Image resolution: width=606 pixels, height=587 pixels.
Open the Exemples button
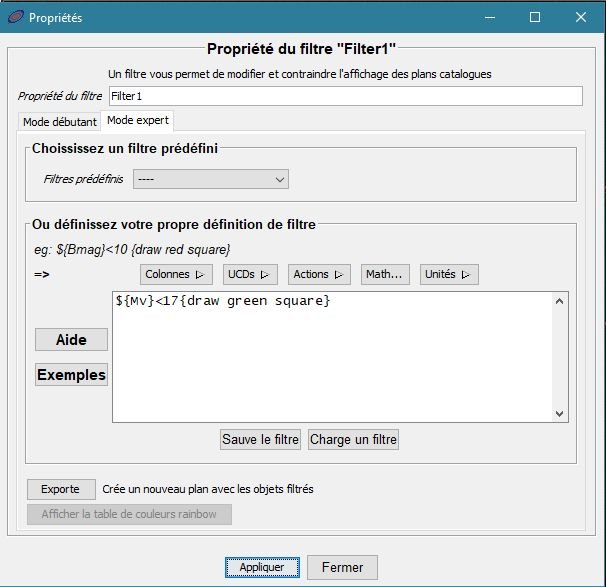tap(71, 375)
